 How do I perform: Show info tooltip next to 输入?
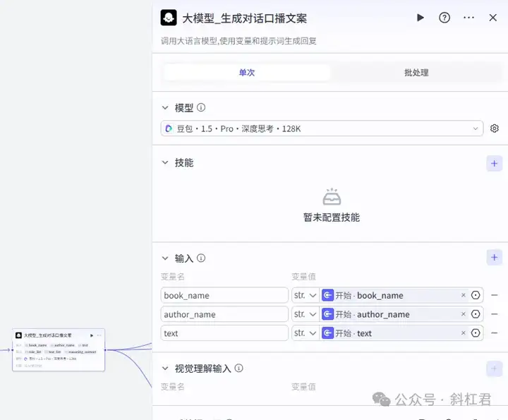[x=201, y=258]
